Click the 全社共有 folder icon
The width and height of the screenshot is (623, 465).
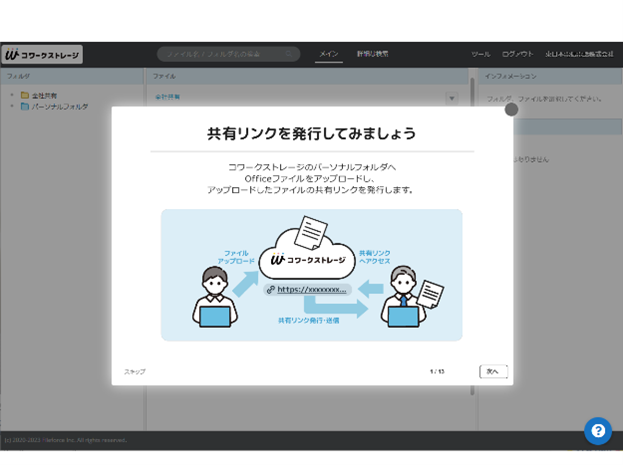tap(24, 96)
